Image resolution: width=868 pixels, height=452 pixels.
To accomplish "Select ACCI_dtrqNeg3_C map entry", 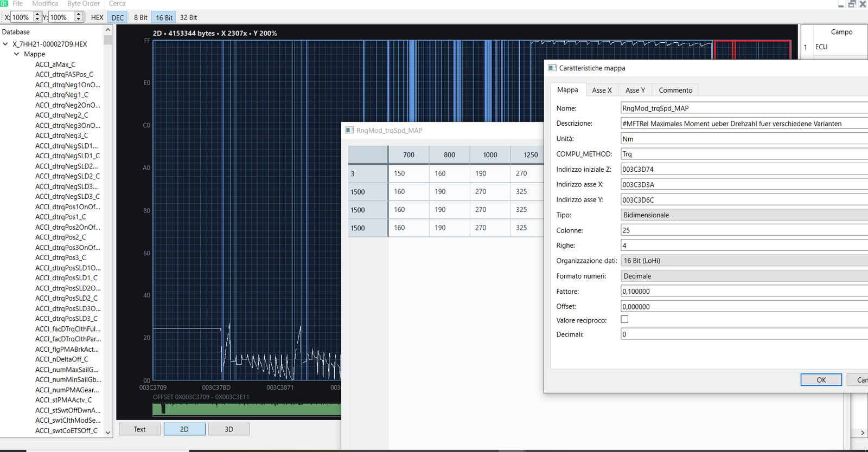I will [62, 135].
